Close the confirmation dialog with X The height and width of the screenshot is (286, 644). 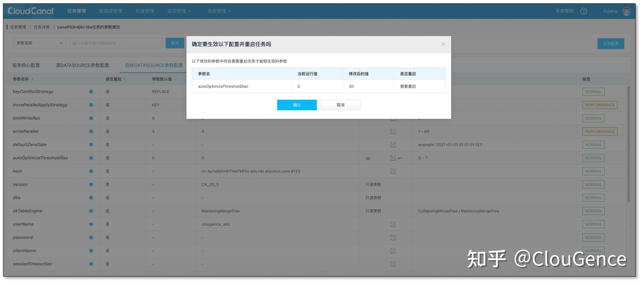coord(443,44)
